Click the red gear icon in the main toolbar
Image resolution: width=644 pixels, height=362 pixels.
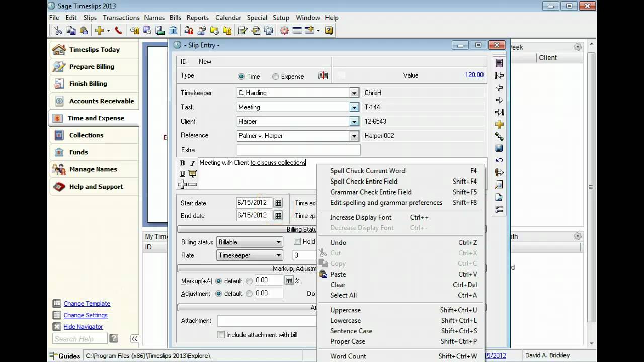(x=284, y=31)
